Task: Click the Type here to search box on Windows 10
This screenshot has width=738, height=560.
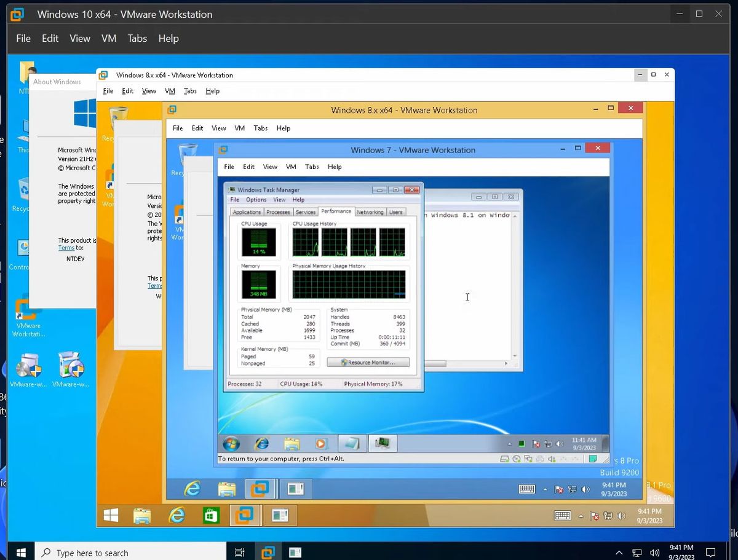Action: (130, 551)
